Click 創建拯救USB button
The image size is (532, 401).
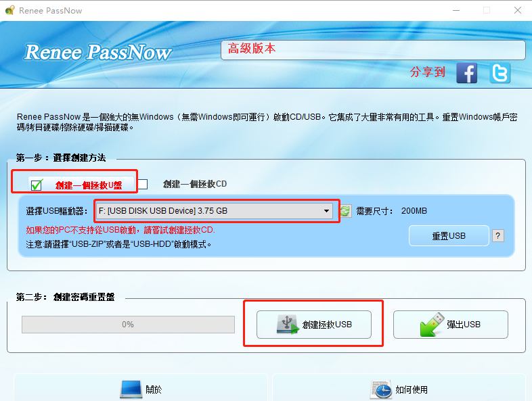[x=314, y=325]
